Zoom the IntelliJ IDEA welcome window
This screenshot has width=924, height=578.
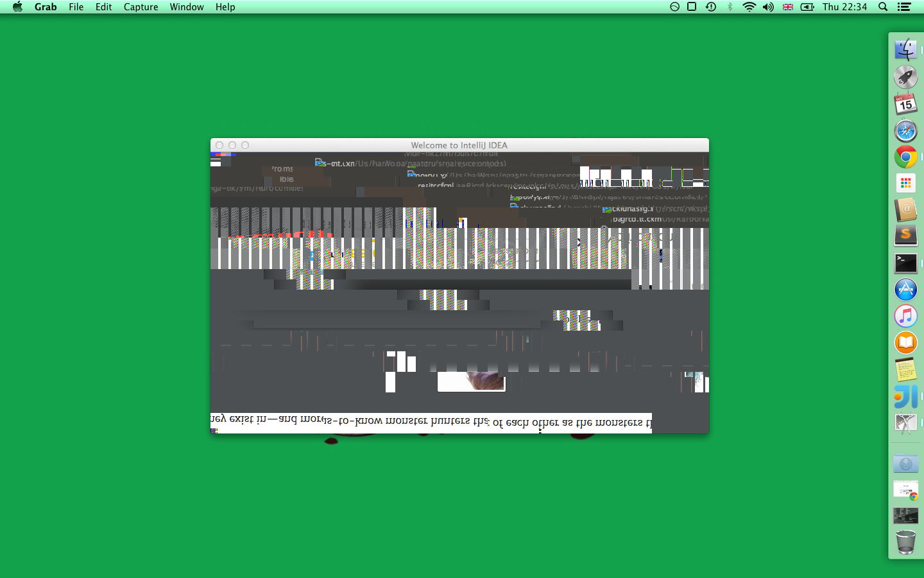[x=245, y=146]
